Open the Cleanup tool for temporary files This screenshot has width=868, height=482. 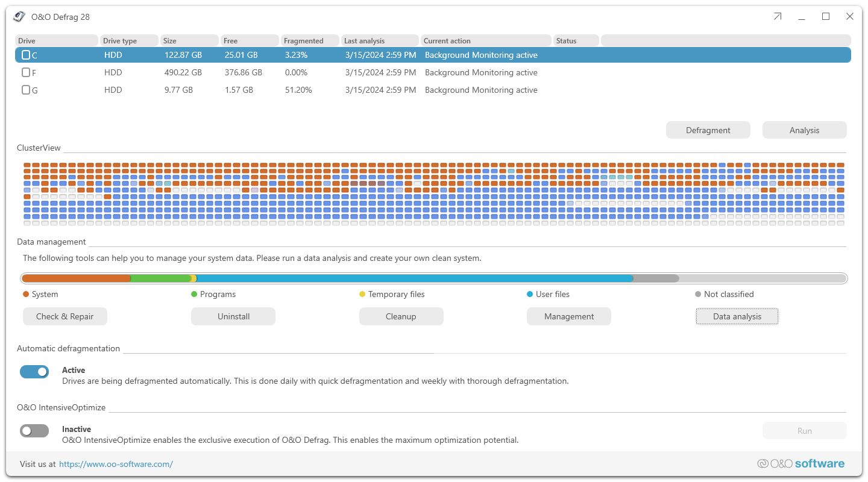click(x=401, y=316)
